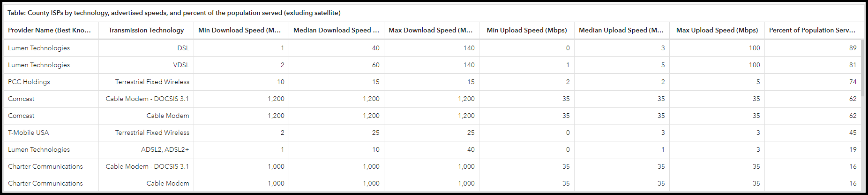Sort by Median Upload Speed header
Screen dimensions: 868x195
click(x=621, y=30)
